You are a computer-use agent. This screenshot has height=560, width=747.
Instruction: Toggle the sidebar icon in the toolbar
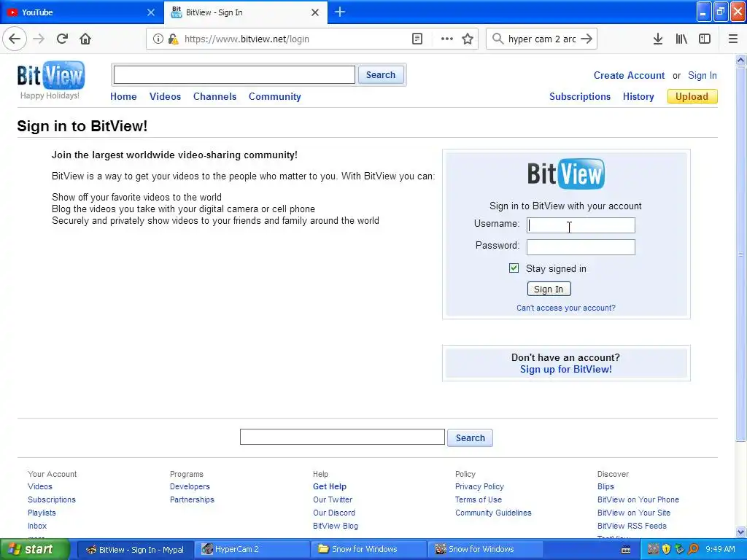[x=705, y=39]
